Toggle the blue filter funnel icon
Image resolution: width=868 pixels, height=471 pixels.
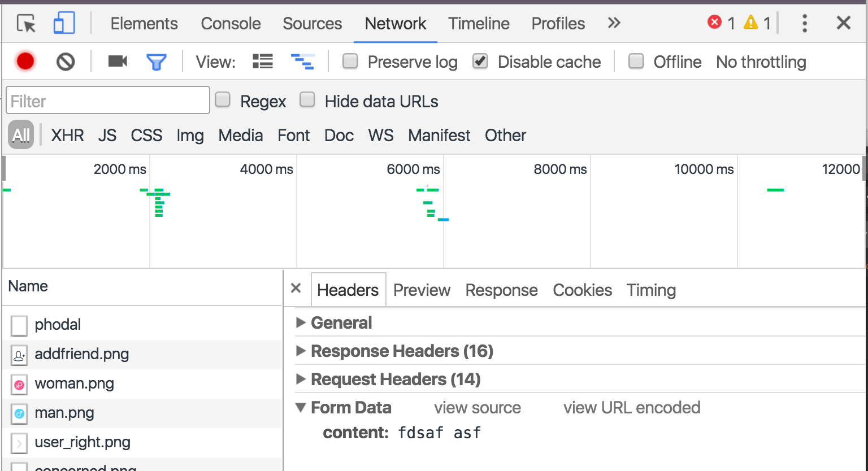(156, 62)
